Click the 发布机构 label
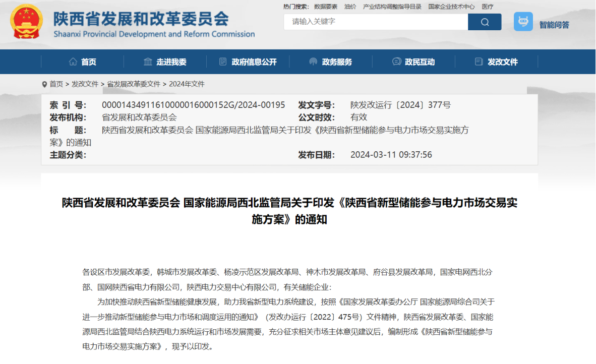This screenshot has width=596, height=364. [68, 117]
